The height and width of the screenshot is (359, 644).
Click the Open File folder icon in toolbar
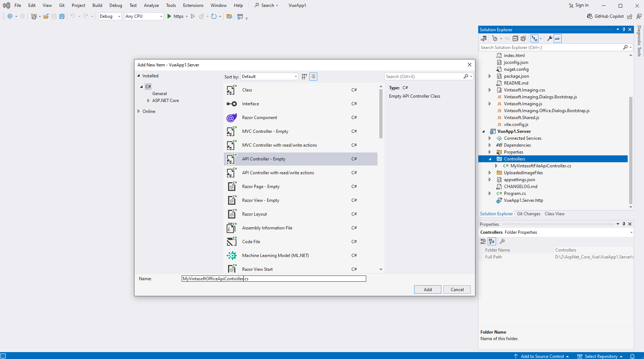[46, 16]
